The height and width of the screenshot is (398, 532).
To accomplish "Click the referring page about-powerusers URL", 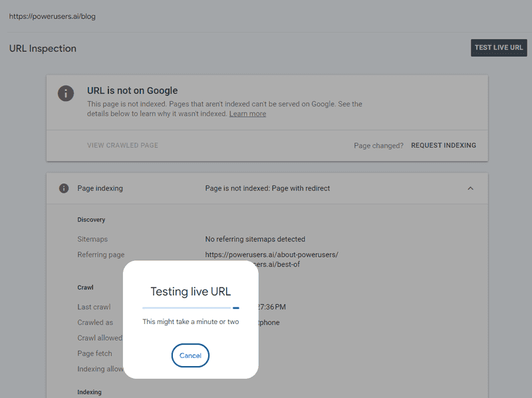I will pos(271,255).
